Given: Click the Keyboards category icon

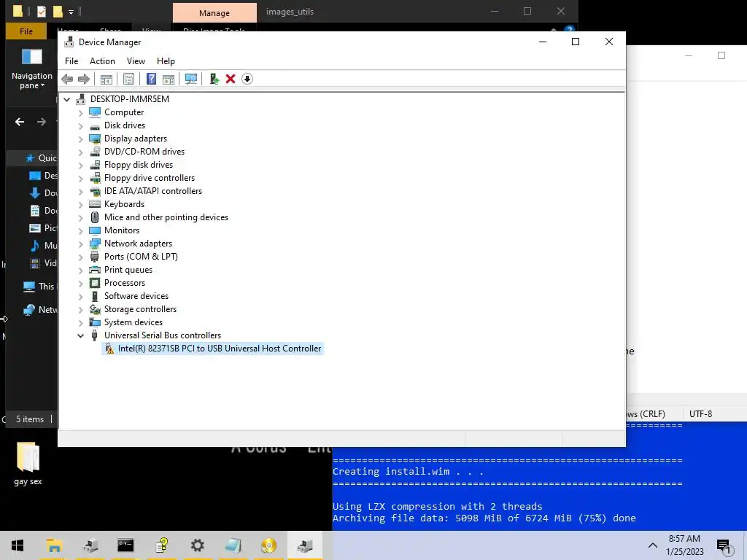Looking at the screenshot, I should (x=95, y=204).
